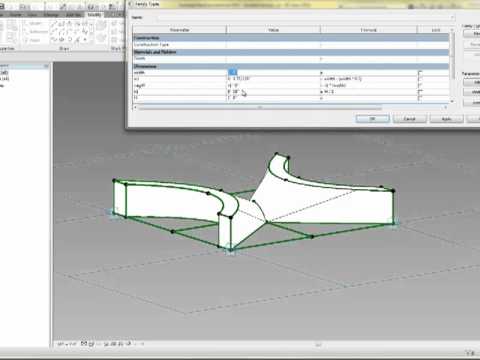
Task: Switch to the Modify ribbon tab
Action: (x=94, y=15)
